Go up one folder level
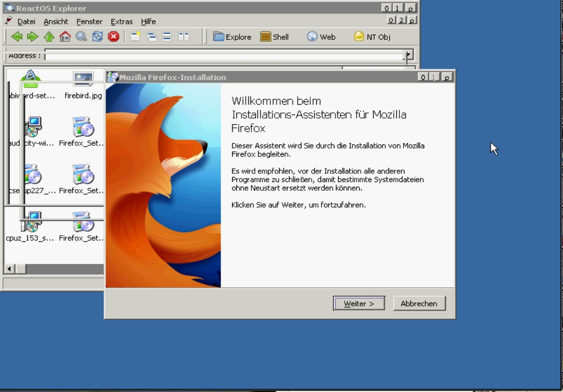This screenshot has width=563, height=392. pyautogui.click(x=49, y=37)
